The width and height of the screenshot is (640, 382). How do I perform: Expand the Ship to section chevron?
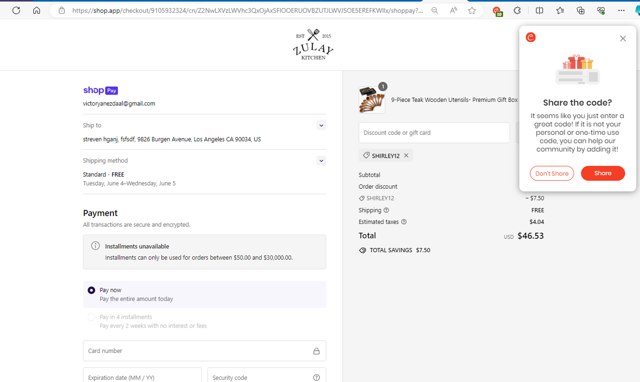tap(321, 126)
